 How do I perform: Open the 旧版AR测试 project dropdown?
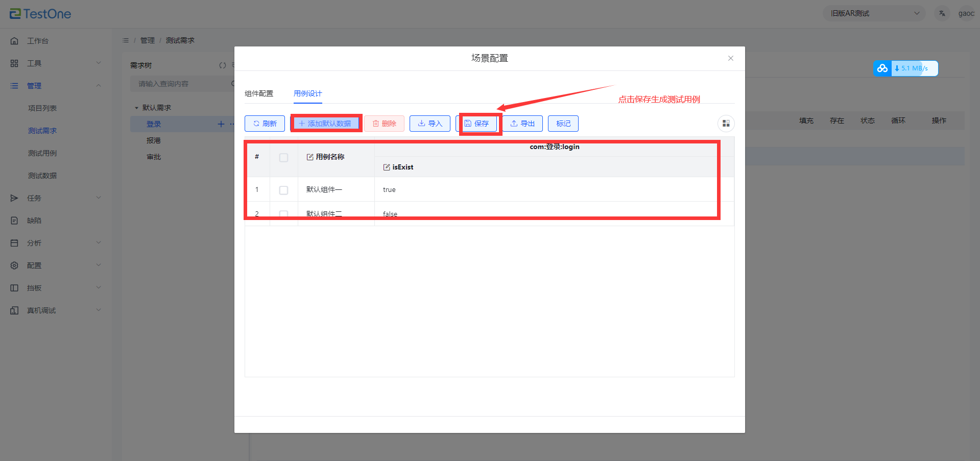pyautogui.click(x=874, y=13)
